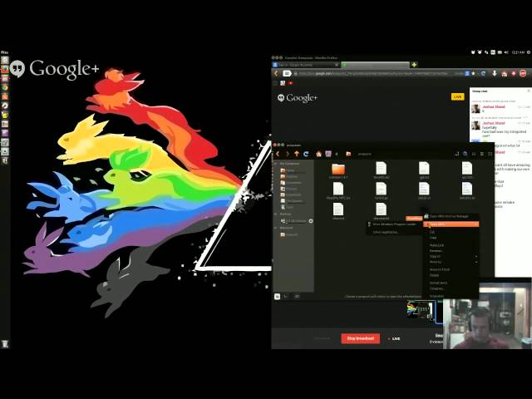Click the Firefox address bar URL
532x399 pixels.
pos(373,73)
